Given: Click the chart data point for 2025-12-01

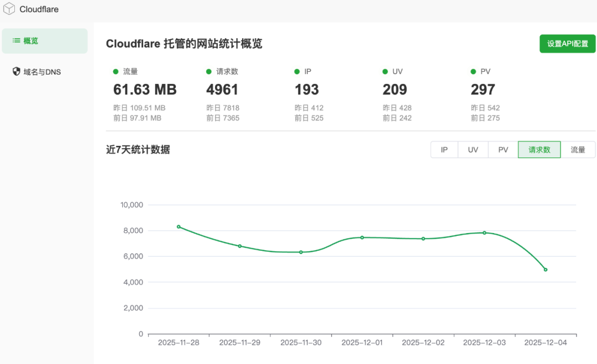Looking at the screenshot, I should [x=362, y=238].
